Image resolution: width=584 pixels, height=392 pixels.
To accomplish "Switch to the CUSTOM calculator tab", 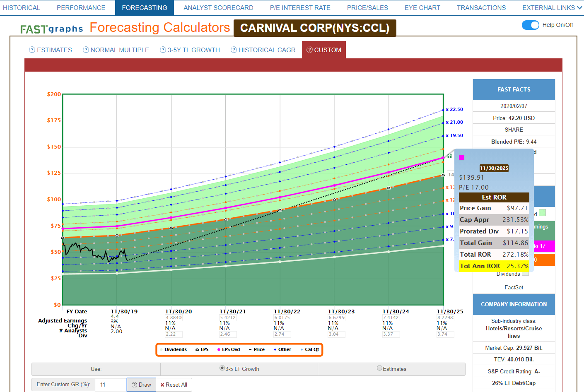I will click(x=324, y=50).
